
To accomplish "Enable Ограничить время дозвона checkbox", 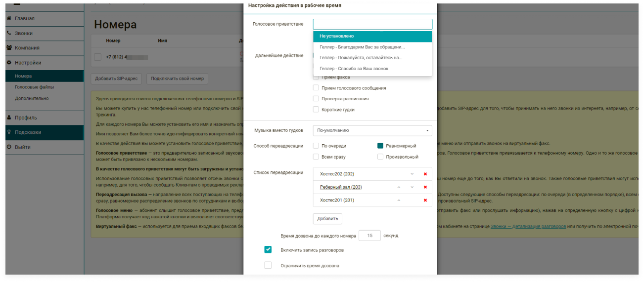I will [268, 265].
